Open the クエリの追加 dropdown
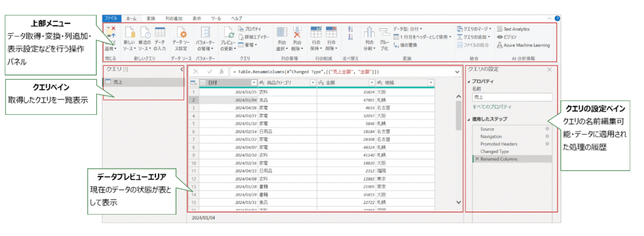Viewport: 644px width, 236px height. point(474,37)
